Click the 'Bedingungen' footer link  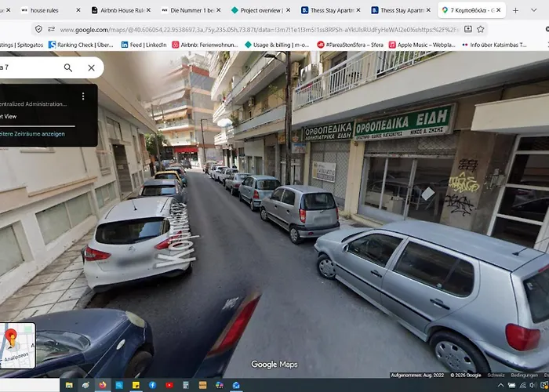click(524, 376)
